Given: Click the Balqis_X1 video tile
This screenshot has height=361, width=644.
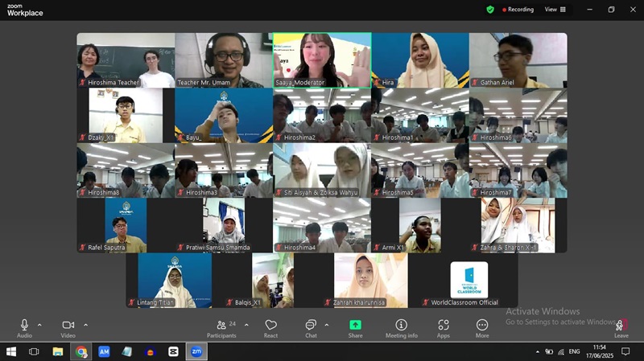Looking at the screenshot, I should [273, 280].
